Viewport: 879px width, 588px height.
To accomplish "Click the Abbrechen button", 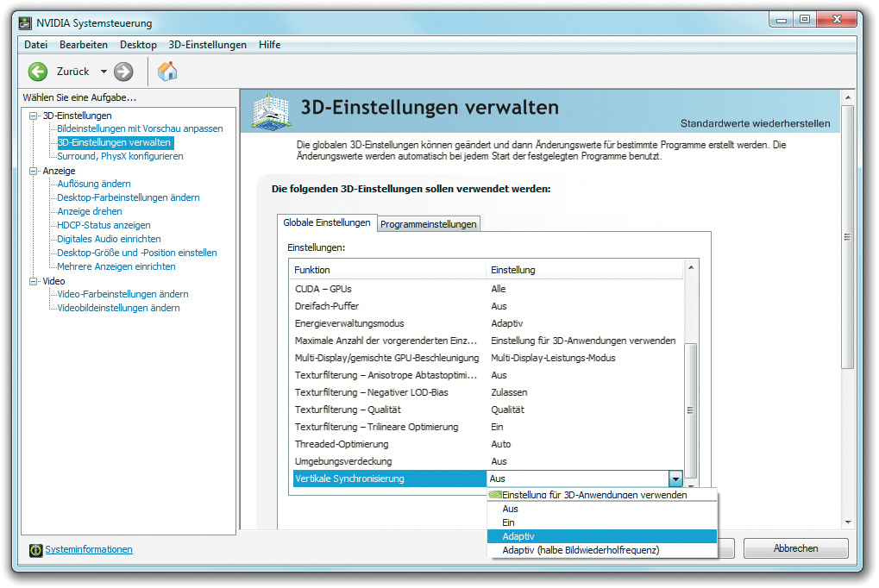I will coord(796,548).
